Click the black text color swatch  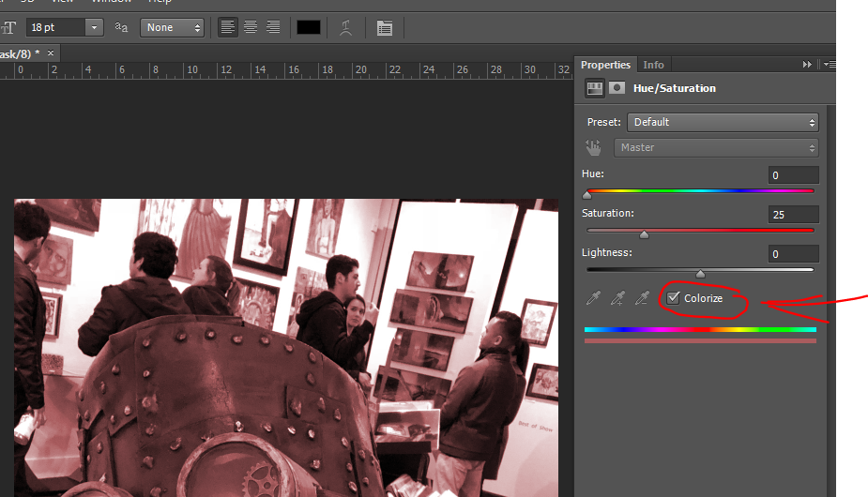[x=309, y=27]
